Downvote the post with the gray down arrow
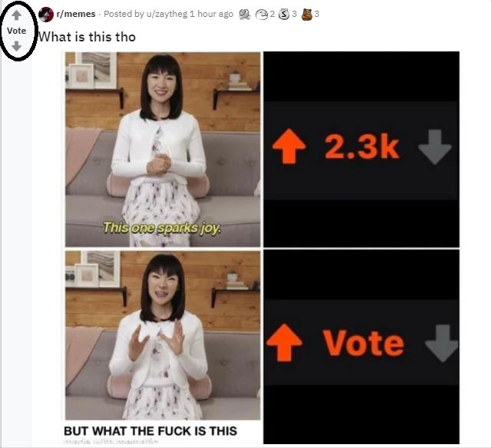The width and height of the screenshot is (492, 448). 17,46
